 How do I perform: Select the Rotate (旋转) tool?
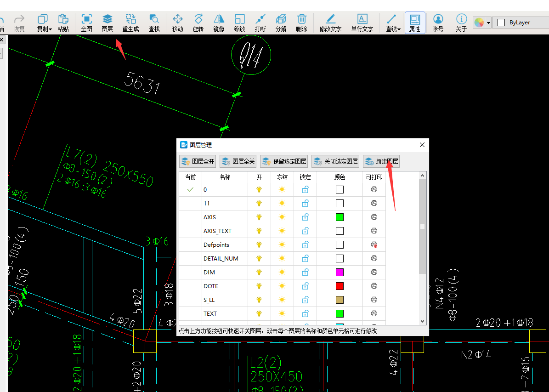coord(198,23)
